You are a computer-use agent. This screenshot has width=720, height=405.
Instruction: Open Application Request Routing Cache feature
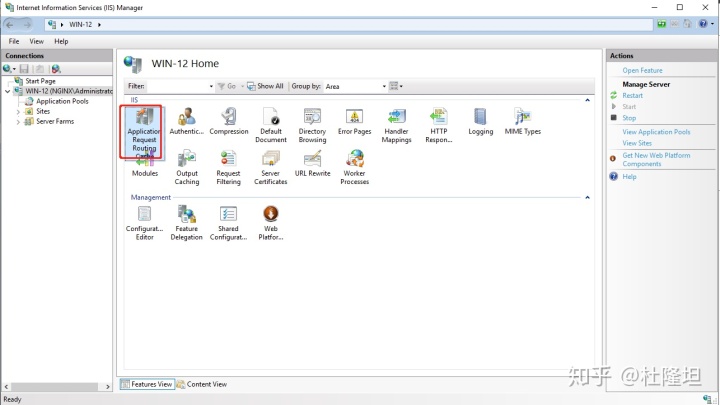[x=144, y=132]
